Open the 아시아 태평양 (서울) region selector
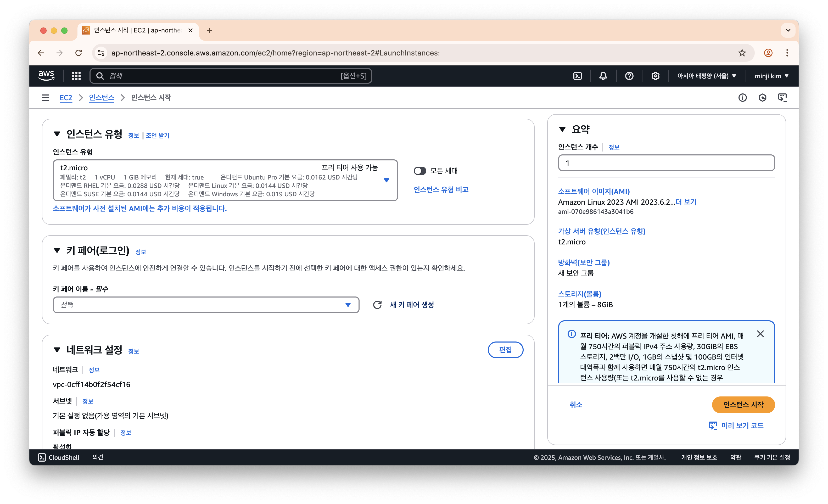 pyautogui.click(x=707, y=76)
